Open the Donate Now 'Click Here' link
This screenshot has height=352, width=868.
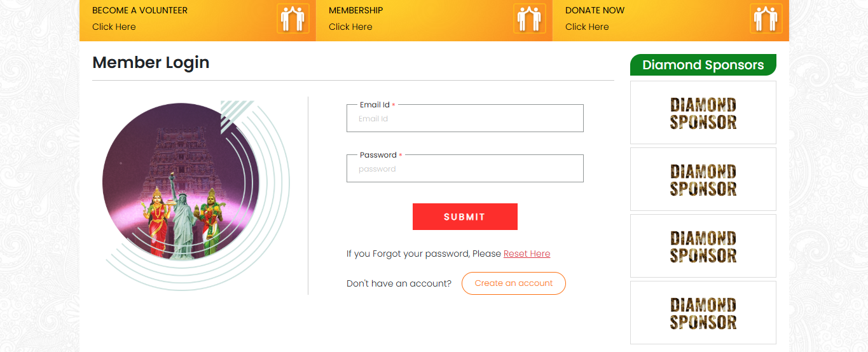[587, 27]
